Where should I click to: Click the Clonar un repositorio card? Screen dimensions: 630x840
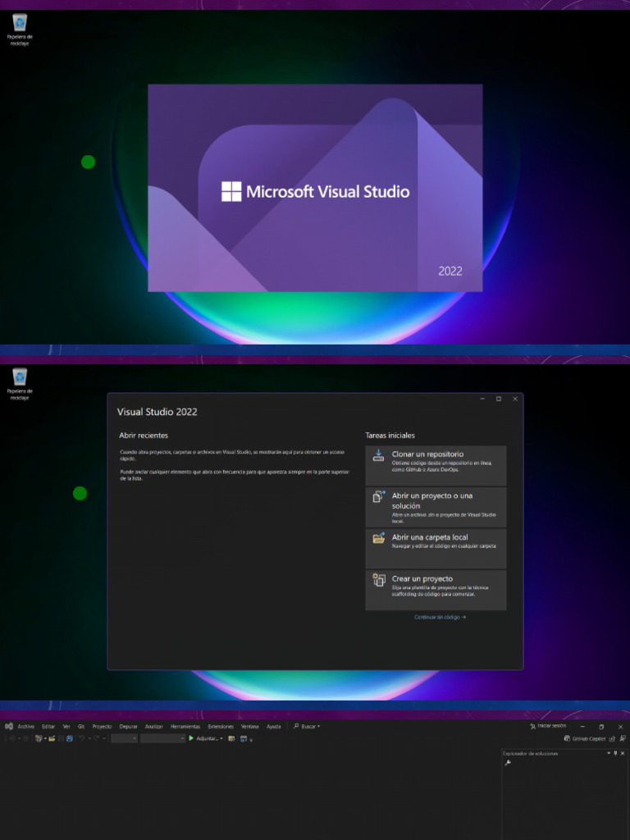tap(436, 465)
